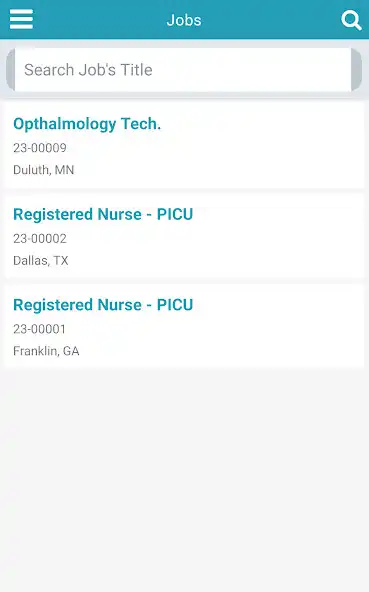Click empty area below the job list

coord(184,479)
